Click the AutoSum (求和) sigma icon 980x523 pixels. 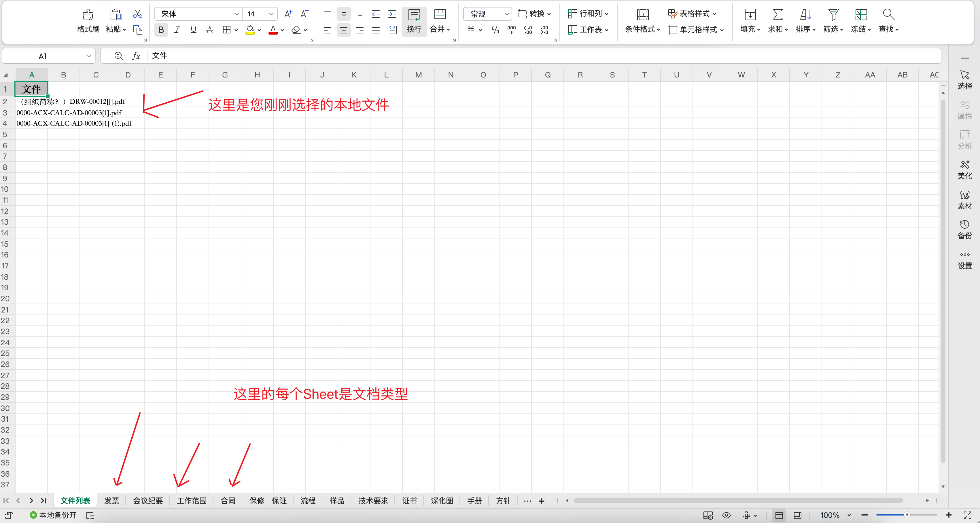[x=777, y=15]
